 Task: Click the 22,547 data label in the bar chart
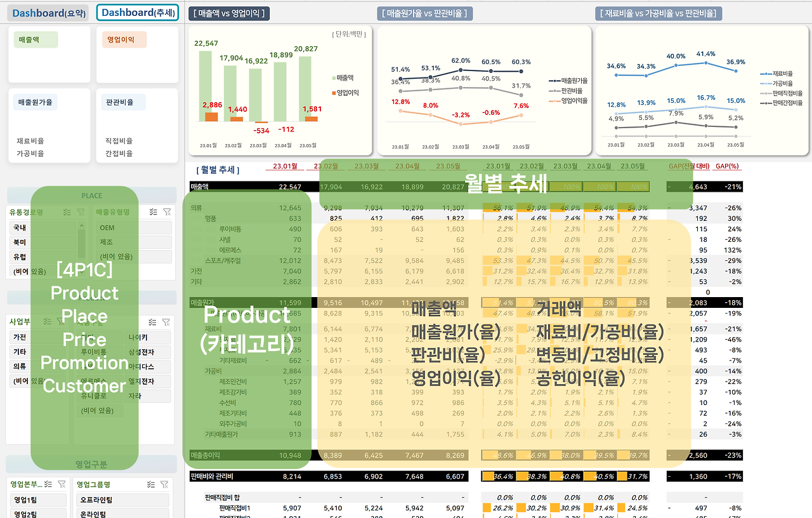coord(206,43)
